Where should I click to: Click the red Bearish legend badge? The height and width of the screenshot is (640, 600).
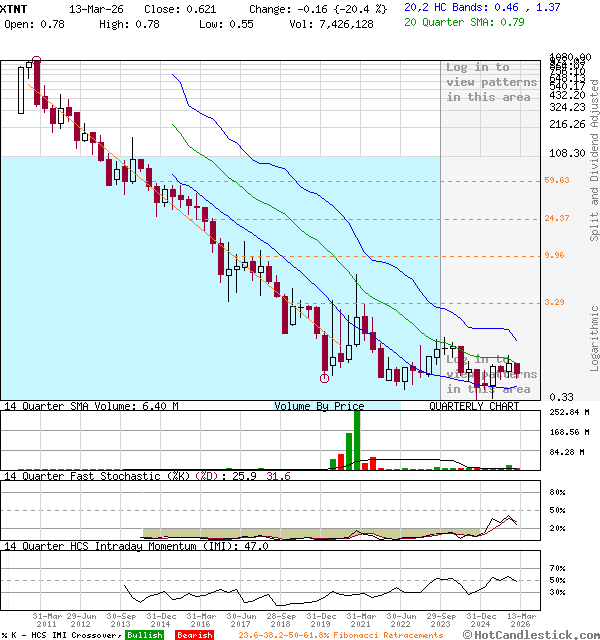click(x=194, y=635)
